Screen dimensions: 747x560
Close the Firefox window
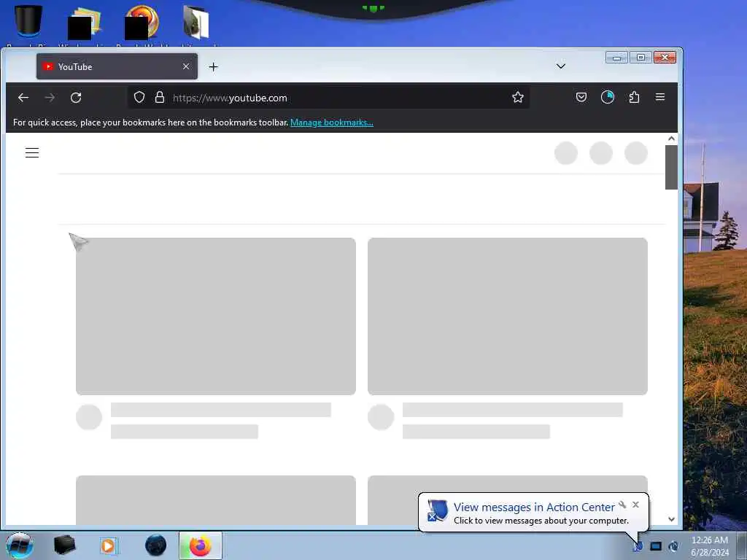coord(665,58)
